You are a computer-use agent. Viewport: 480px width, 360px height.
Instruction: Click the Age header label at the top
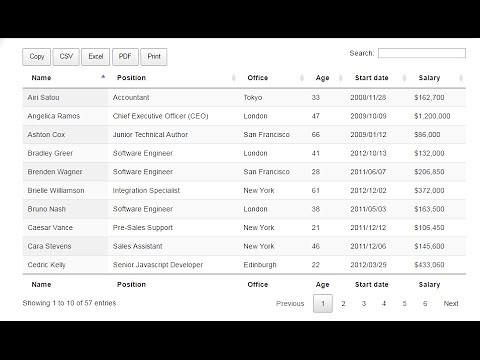322,78
